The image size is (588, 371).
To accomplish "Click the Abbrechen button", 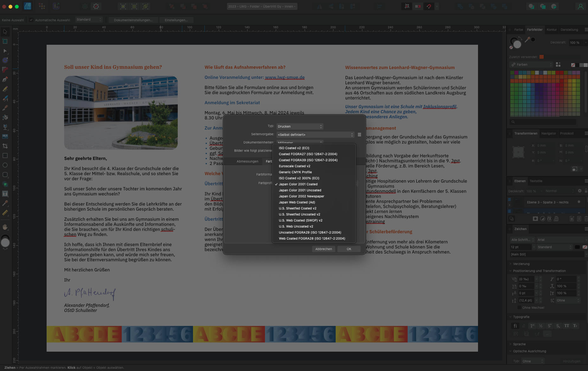I will [x=323, y=249].
